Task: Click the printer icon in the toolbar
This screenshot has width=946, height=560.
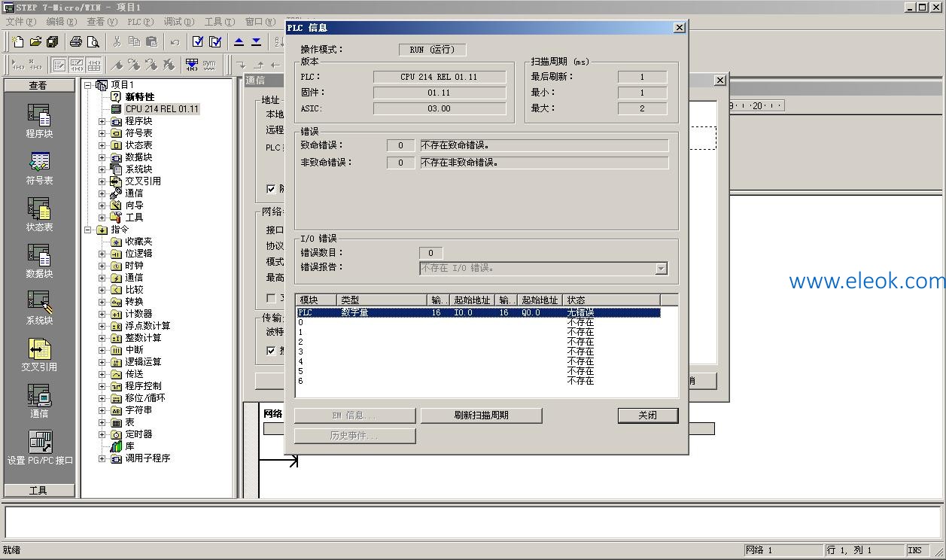Action: click(76, 42)
